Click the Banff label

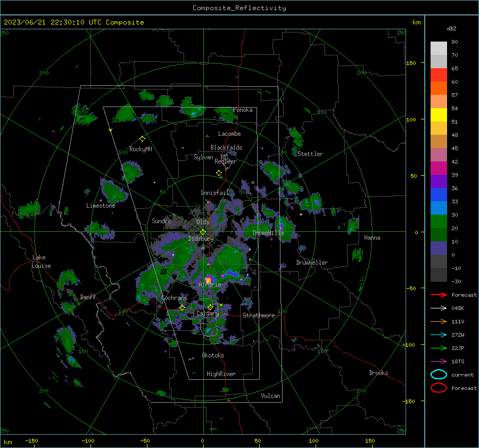point(88,297)
